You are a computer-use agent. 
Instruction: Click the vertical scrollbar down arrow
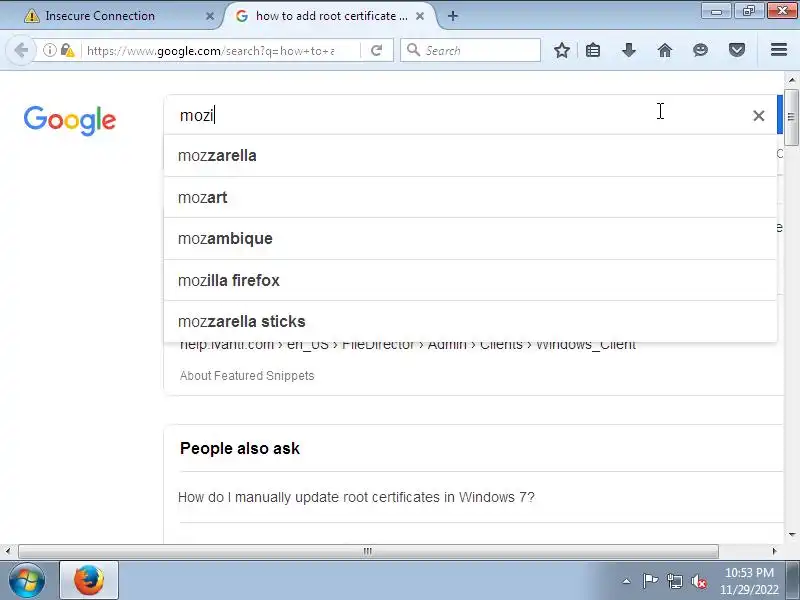[x=791, y=535]
